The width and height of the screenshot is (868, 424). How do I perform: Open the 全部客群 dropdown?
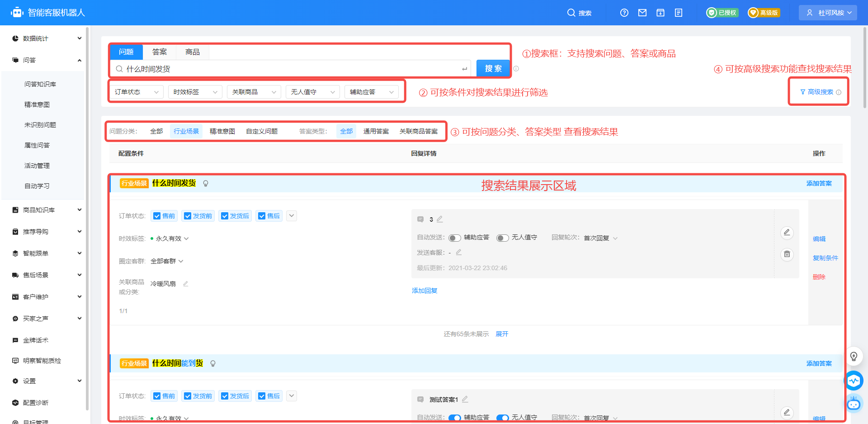[x=167, y=261]
